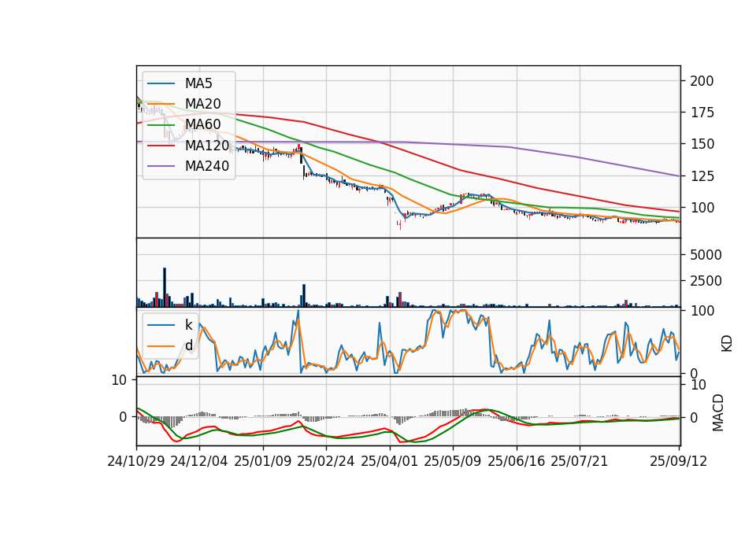Image resolution: width=756 pixels, height=543 pixels.
Task: Click the MA120 legend label
Action: [x=207, y=145]
